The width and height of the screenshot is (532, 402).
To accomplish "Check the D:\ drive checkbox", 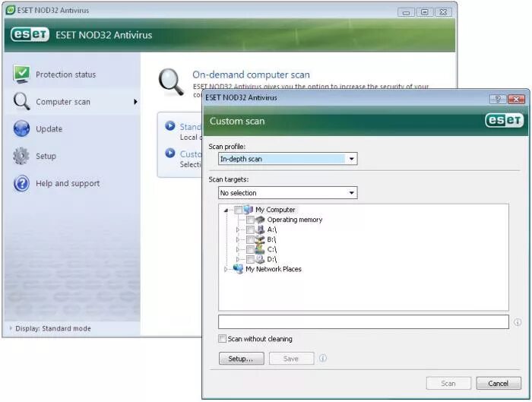I will 250,260.
